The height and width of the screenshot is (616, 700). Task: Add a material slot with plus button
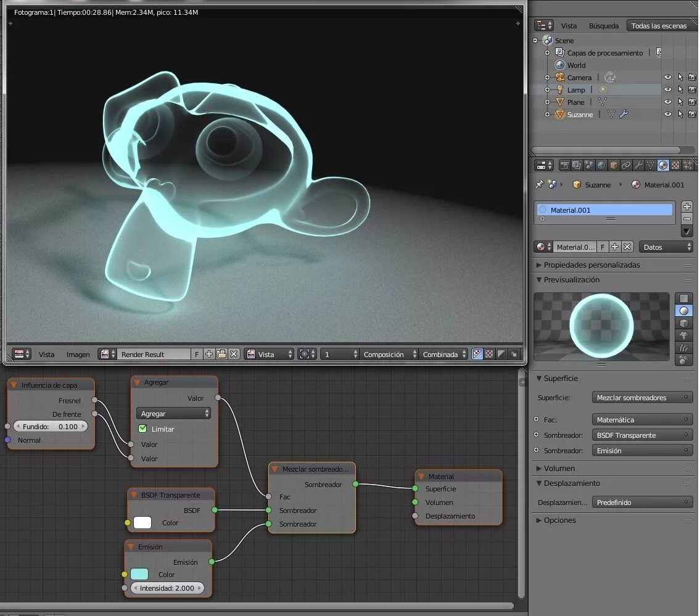click(687, 207)
